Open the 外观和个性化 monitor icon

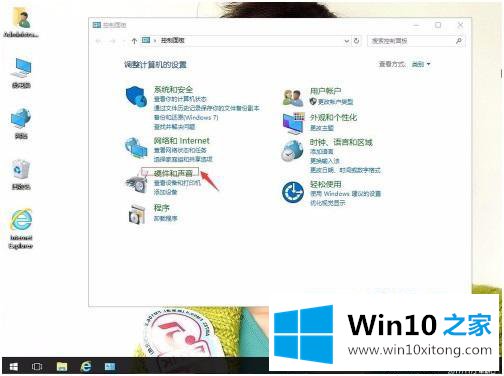point(293,123)
